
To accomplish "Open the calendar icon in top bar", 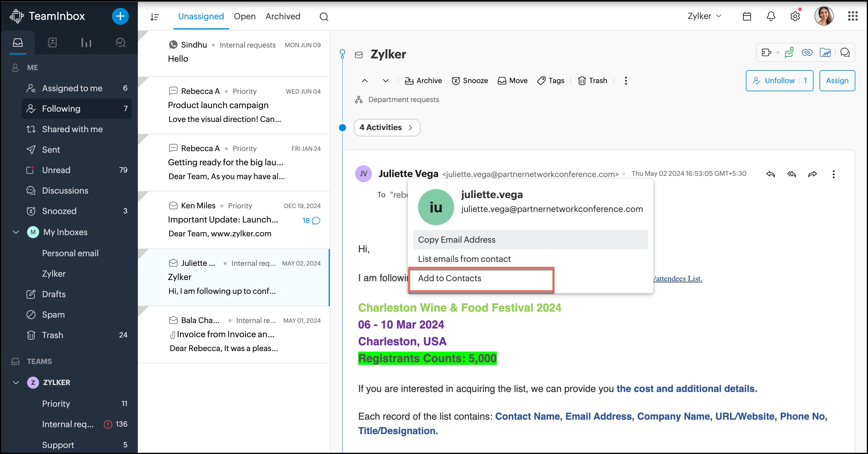I will tap(747, 16).
